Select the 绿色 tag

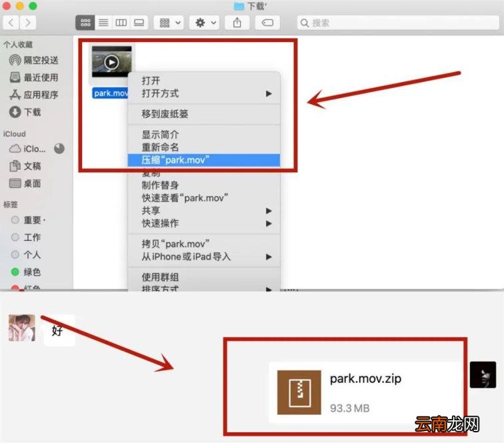26,272
